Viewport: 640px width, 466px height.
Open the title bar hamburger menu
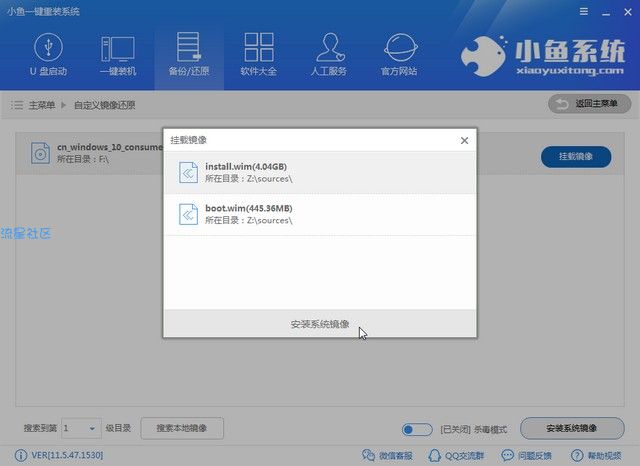pos(584,12)
